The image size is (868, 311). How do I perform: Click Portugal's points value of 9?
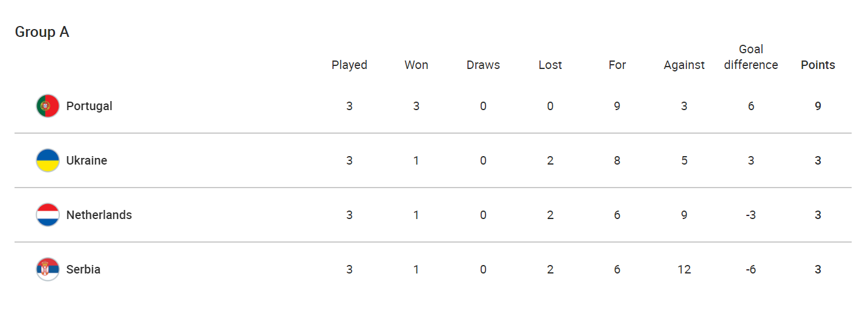[818, 106]
